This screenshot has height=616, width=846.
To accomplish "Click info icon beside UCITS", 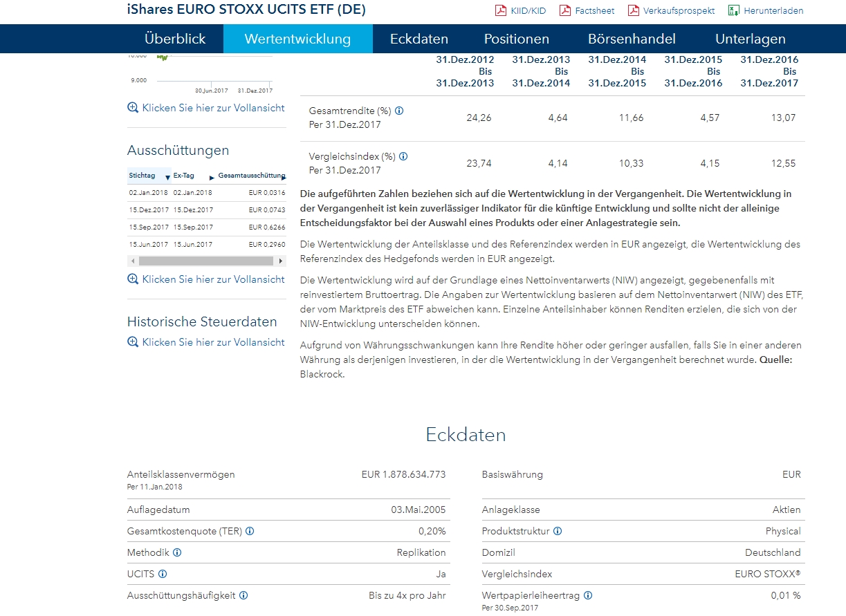I will point(163,574).
